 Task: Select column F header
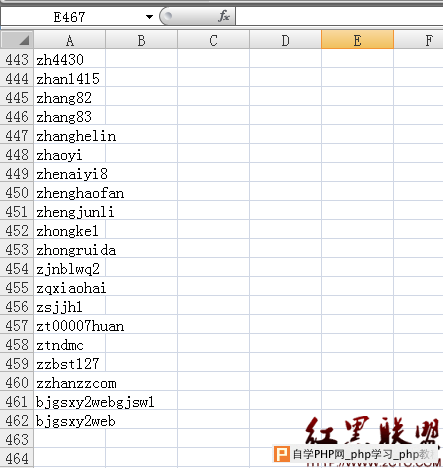pyautogui.click(x=419, y=40)
